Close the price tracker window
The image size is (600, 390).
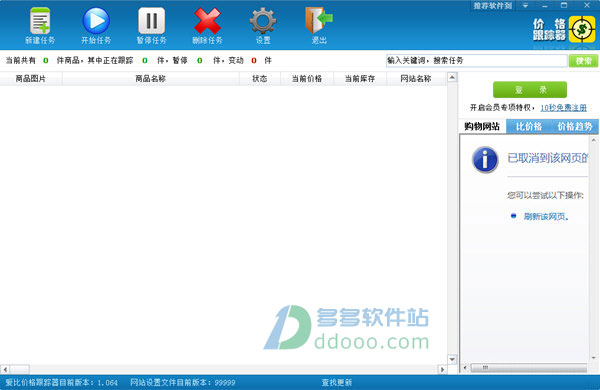pos(587,5)
